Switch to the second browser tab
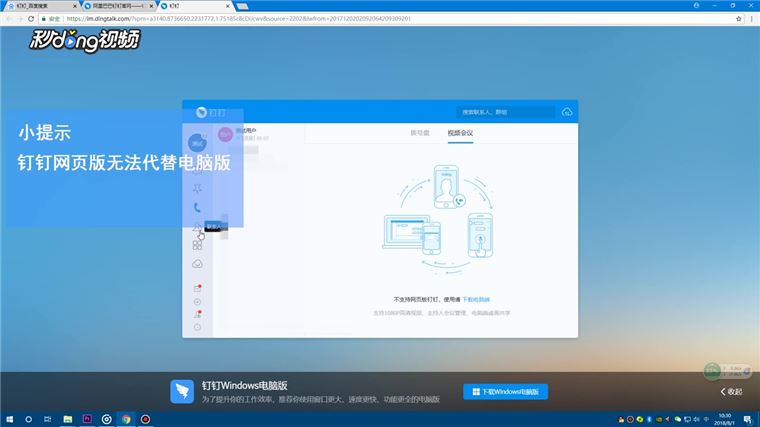 click(119, 6)
